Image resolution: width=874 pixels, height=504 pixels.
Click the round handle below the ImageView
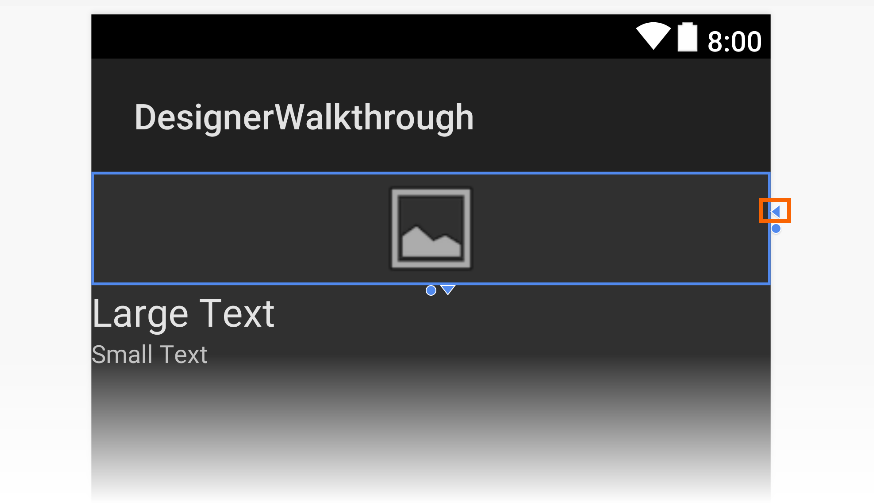coord(431,291)
